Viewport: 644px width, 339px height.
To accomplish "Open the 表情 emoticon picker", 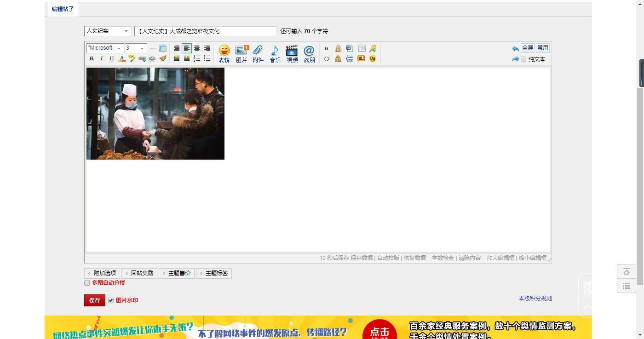I will [x=224, y=53].
